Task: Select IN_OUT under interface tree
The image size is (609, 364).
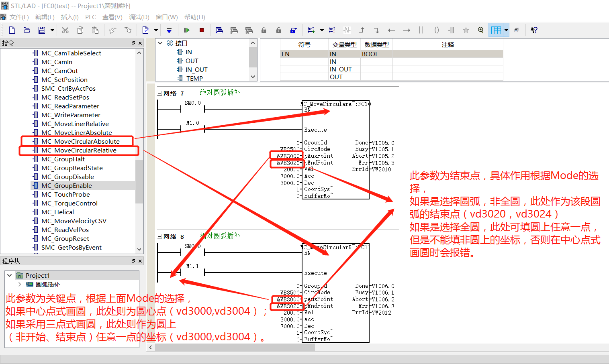Action: [x=196, y=69]
